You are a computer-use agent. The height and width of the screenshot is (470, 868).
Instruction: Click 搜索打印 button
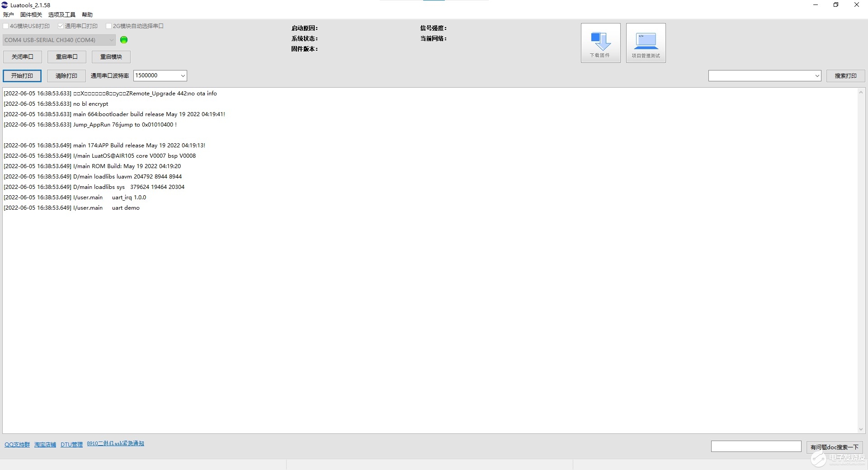click(x=845, y=76)
